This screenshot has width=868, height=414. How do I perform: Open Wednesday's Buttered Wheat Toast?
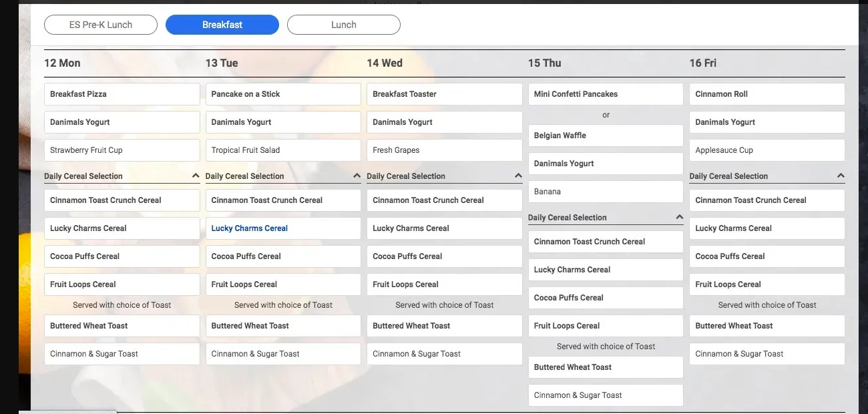(445, 326)
